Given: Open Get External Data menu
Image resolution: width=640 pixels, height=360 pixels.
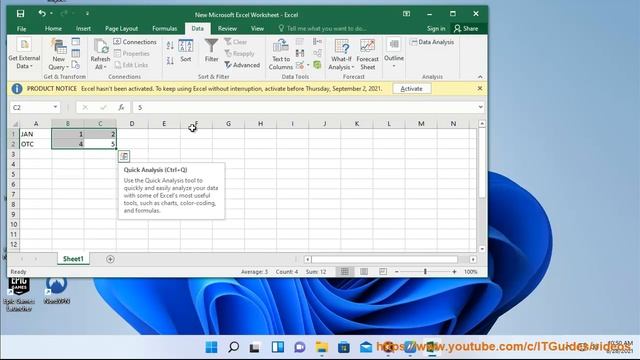Looking at the screenshot, I should [24, 54].
